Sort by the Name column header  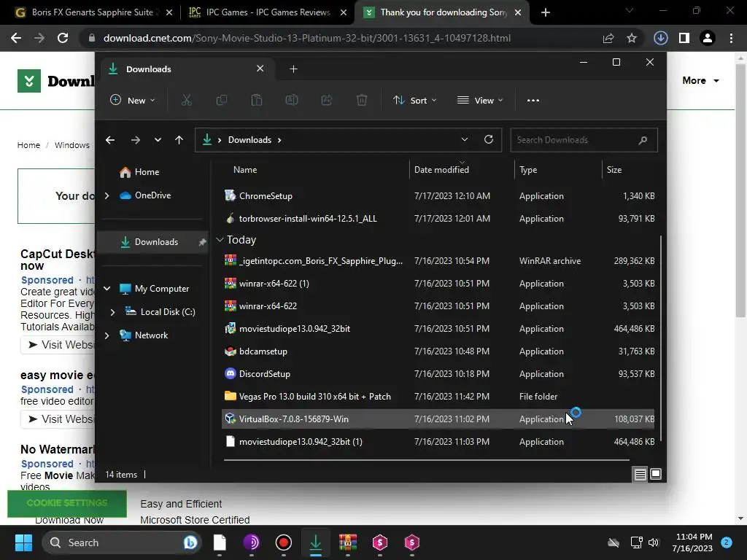point(245,169)
